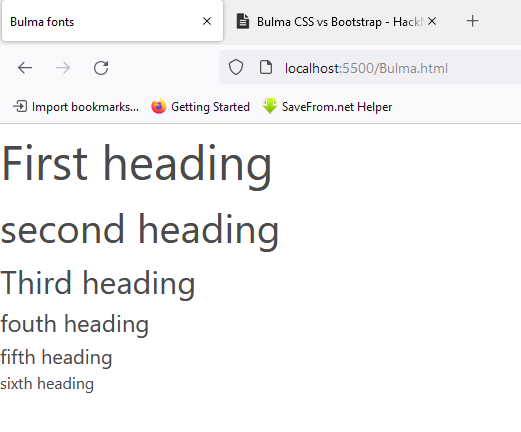Open a new tab with plus icon
Viewport: 521px width, 432px height.
[x=472, y=21]
